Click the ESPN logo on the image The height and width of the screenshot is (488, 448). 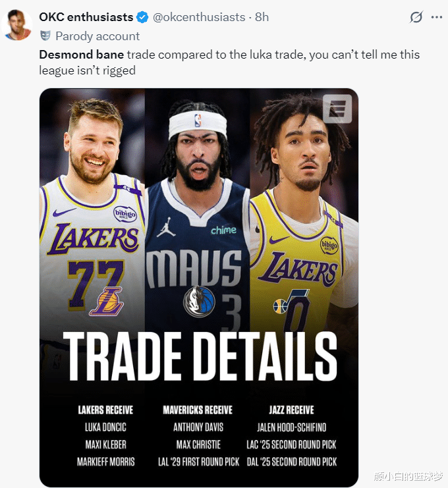337,109
